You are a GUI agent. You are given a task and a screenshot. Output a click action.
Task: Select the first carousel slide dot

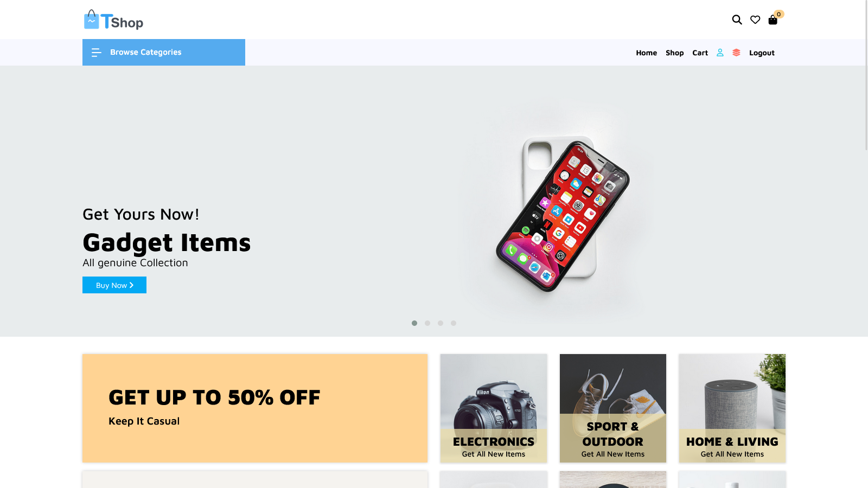click(414, 323)
